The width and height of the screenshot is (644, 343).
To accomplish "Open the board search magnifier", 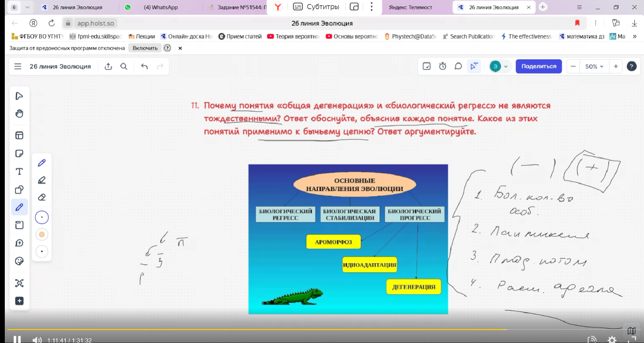I will coord(124,67).
